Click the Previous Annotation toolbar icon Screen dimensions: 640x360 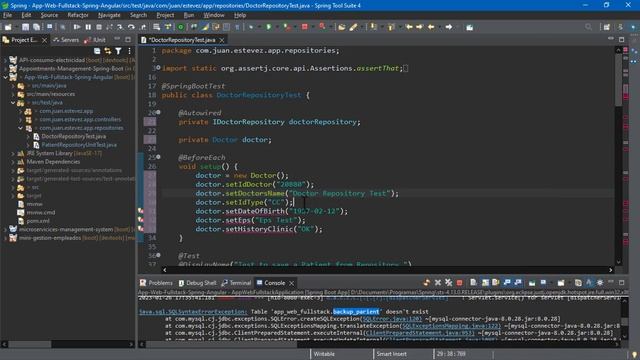tap(391, 27)
